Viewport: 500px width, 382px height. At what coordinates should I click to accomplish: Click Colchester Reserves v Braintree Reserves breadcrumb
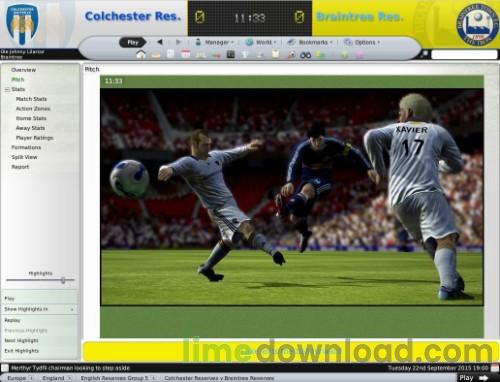coord(219,378)
